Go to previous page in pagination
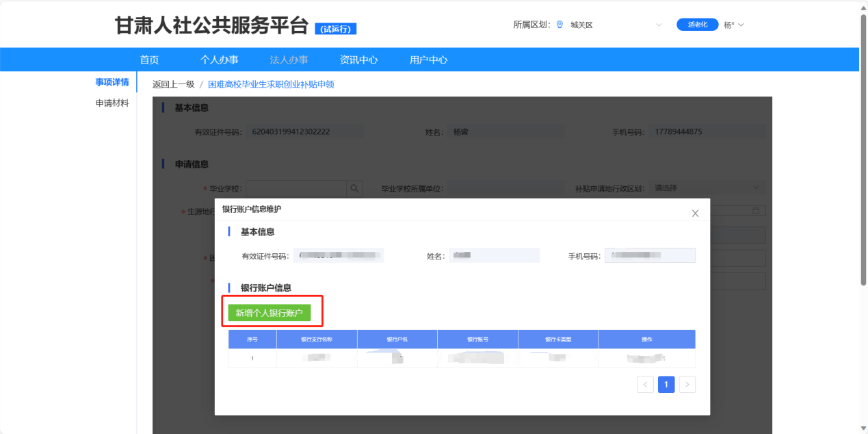Screen dimensions: 868x434 [645, 384]
